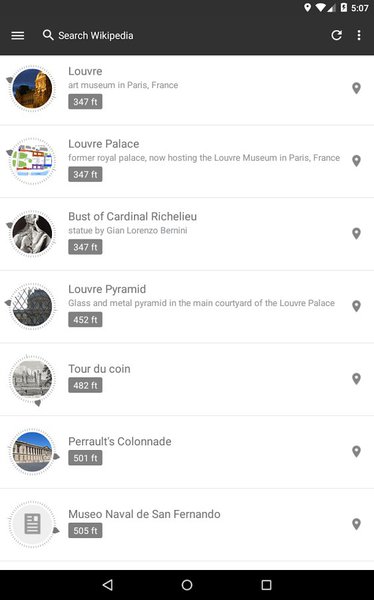Tap map pin for Museo Naval de San Fernando
Viewport: 374px width, 600px height.
pos(356,524)
